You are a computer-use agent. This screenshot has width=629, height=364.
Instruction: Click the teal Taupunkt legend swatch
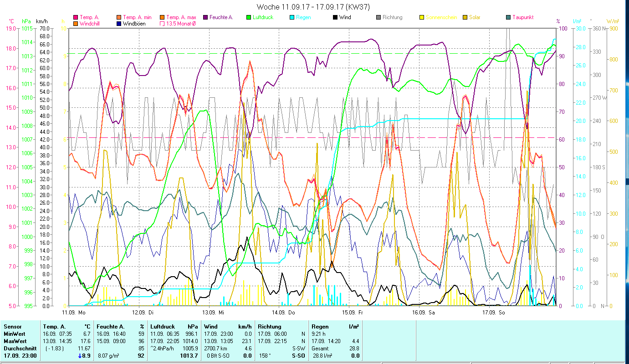(508, 17)
